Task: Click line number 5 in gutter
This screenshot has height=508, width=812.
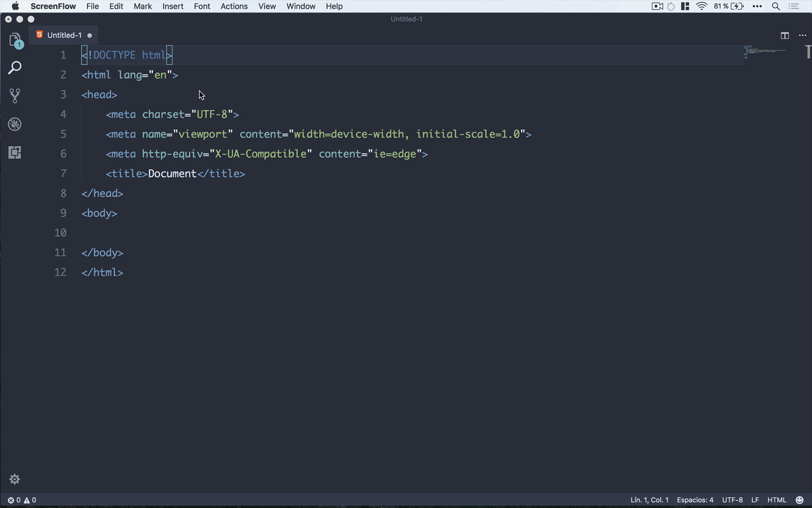Action: coord(63,134)
